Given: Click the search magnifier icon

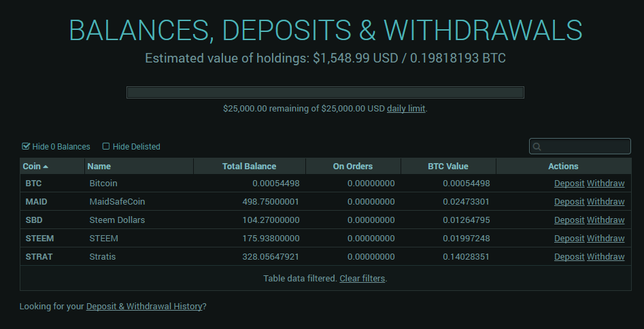Looking at the screenshot, I should [x=537, y=147].
